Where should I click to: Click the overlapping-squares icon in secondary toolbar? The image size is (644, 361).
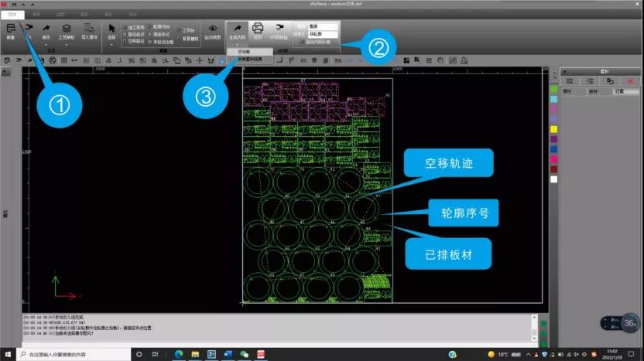point(176,60)
